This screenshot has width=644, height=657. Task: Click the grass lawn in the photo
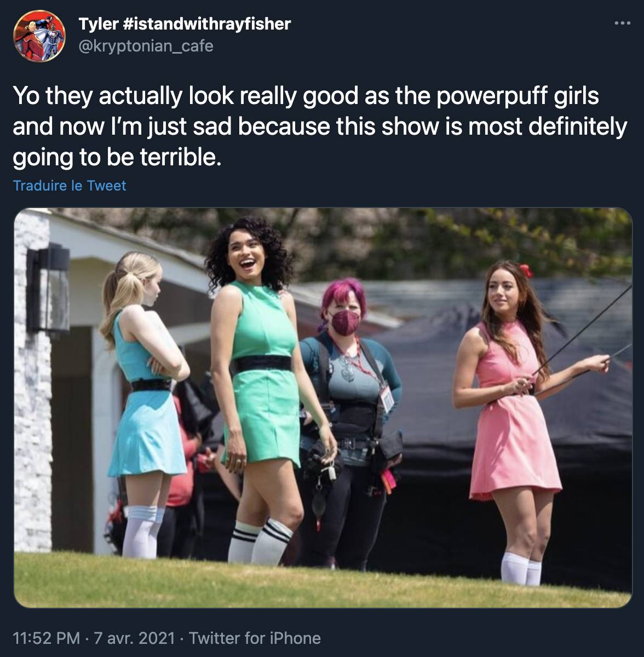pos(323,580)
